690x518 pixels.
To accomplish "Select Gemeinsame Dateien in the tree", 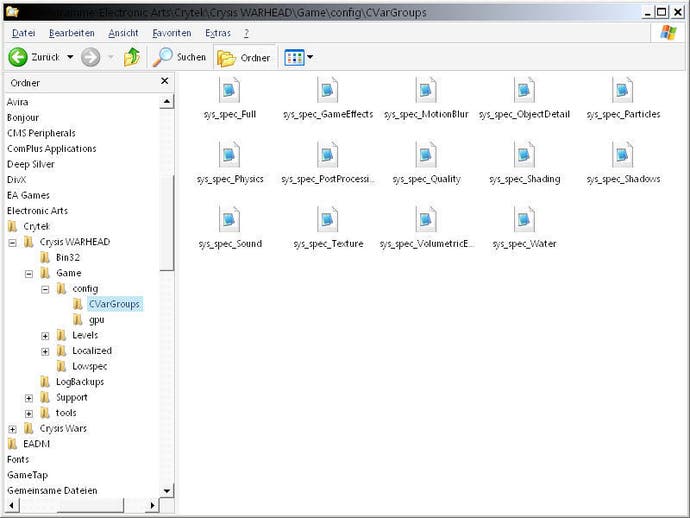I will pyautogui.click(x=52, y=490).
